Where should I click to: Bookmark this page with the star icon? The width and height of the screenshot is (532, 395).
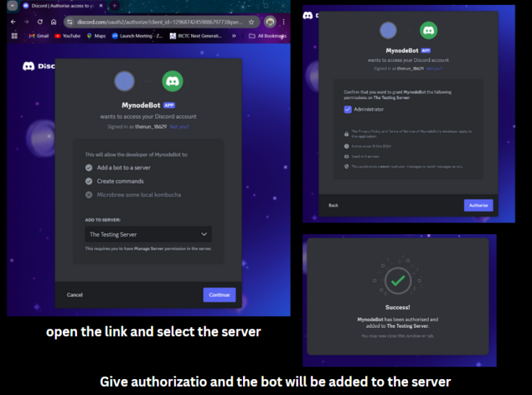(x=251, y=22)
